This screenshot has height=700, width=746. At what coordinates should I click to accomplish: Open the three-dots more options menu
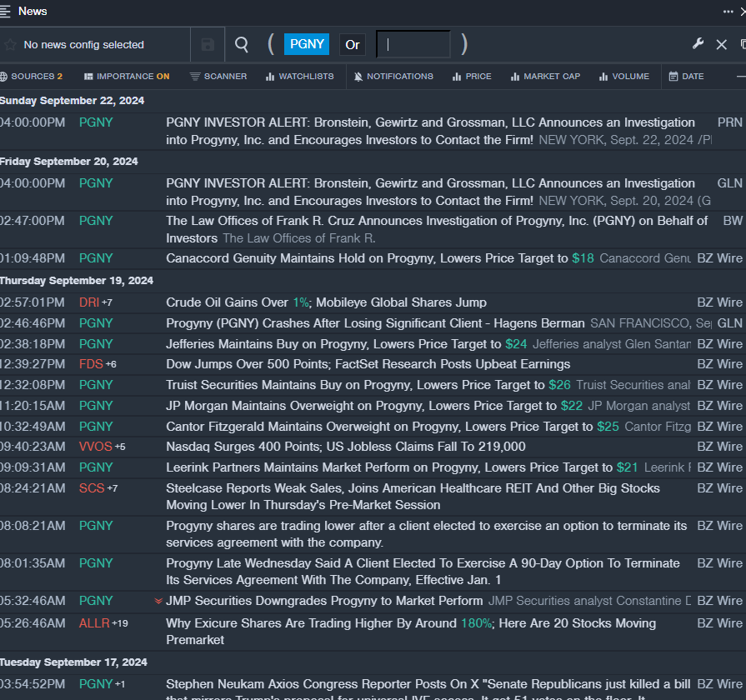coord(728,12)
